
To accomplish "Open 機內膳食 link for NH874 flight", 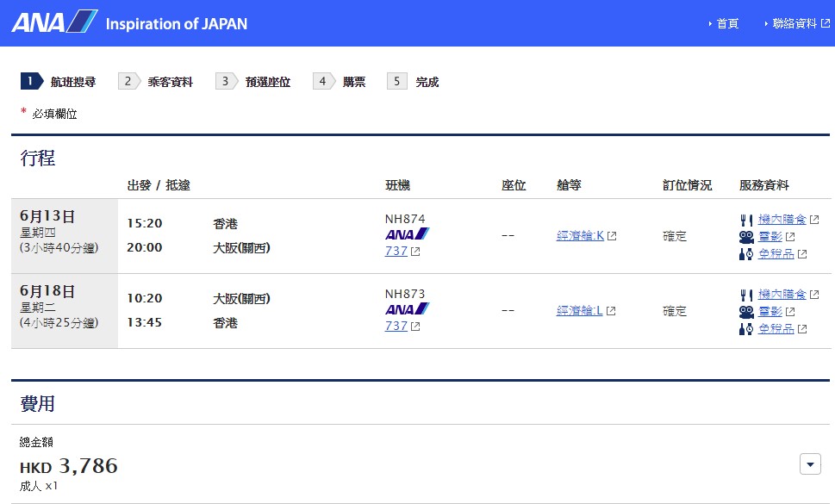I will (782, 219).
